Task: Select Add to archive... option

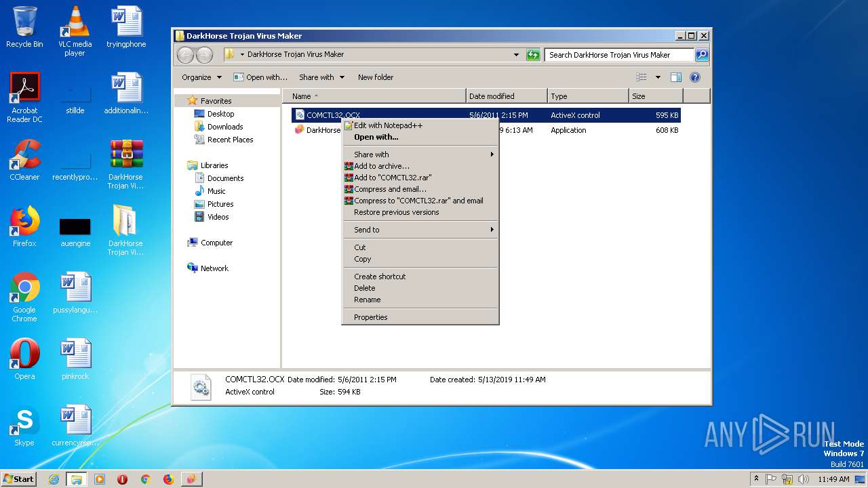Action: (420, 166)
